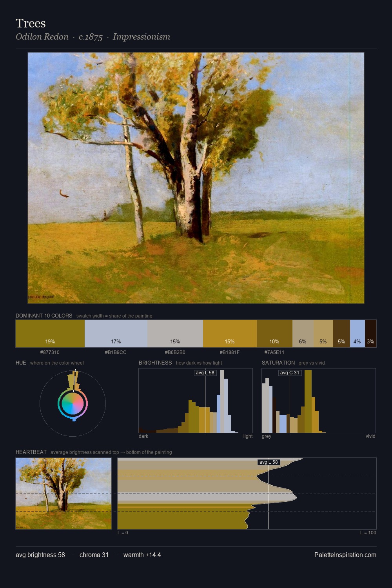The height and width of the screenshot is (588, 392).
Task: Click the 'warmth +14.4' footer stat
Action: click(x=142, y=555)
